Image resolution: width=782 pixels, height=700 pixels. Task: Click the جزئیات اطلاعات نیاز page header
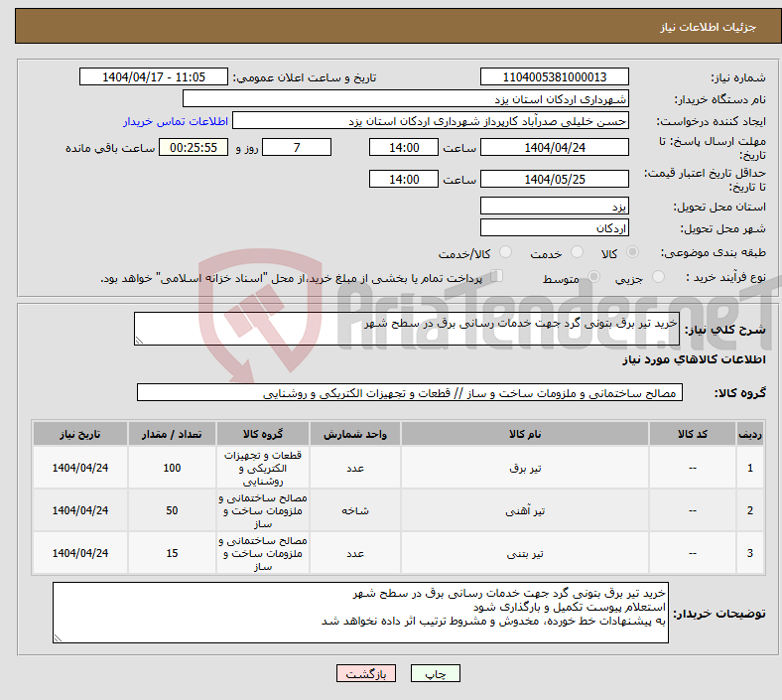coord(708,27)
